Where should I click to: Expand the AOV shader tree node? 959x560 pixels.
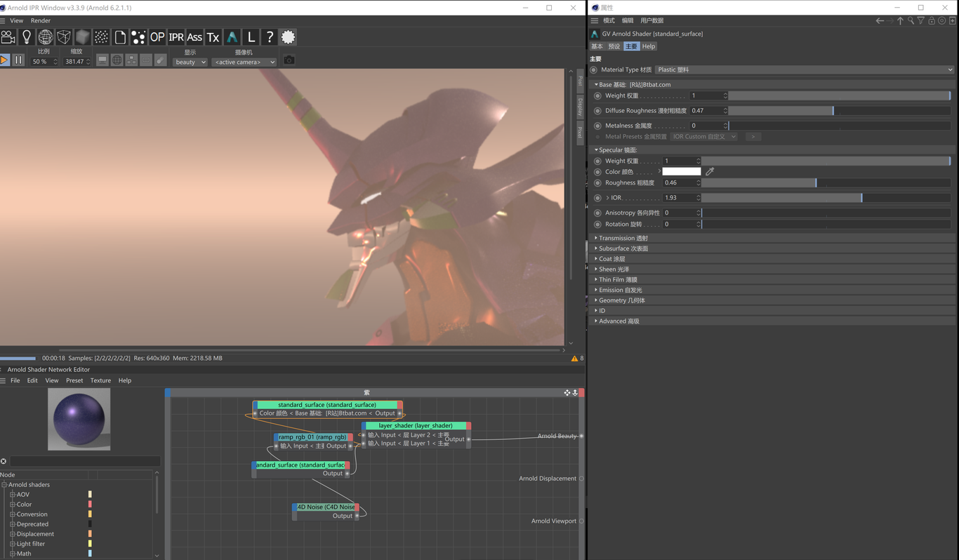12,495
